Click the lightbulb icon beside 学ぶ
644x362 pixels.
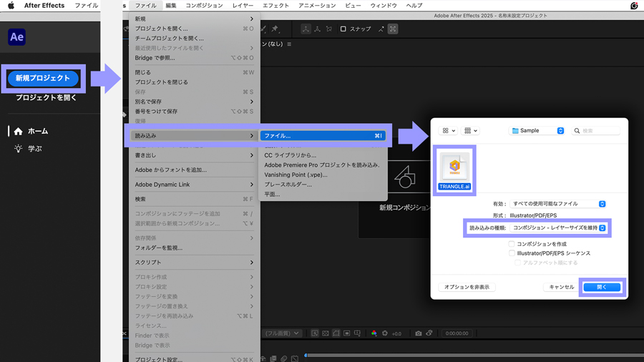18,149
